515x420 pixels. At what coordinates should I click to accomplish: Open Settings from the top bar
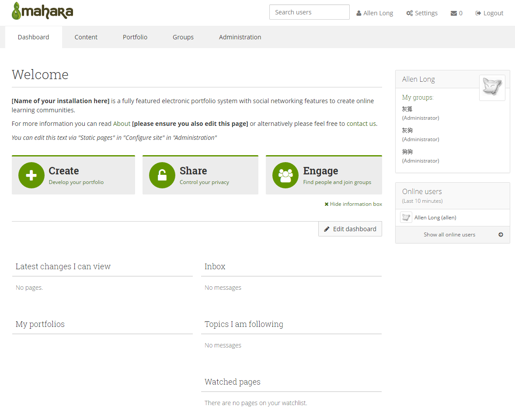(422, 13)
